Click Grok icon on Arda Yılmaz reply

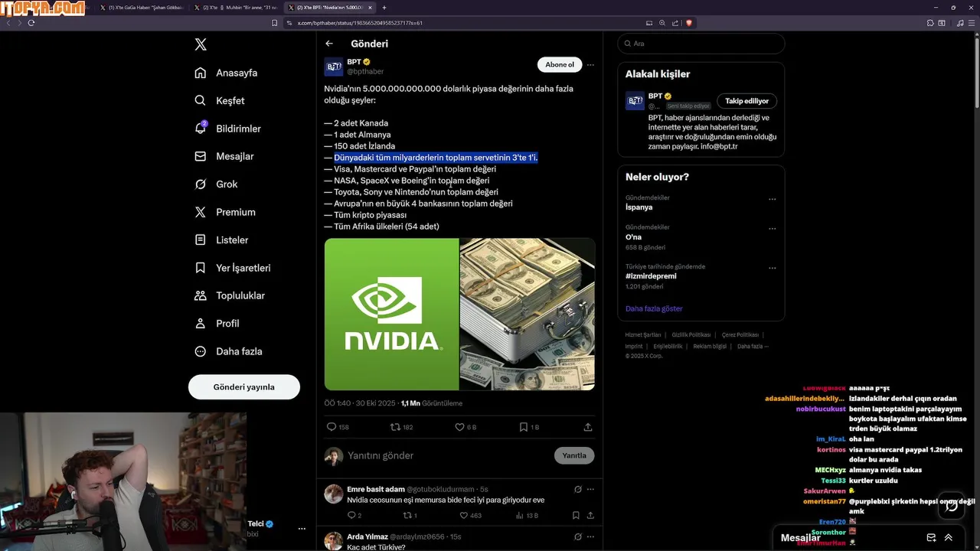[577, 536]
